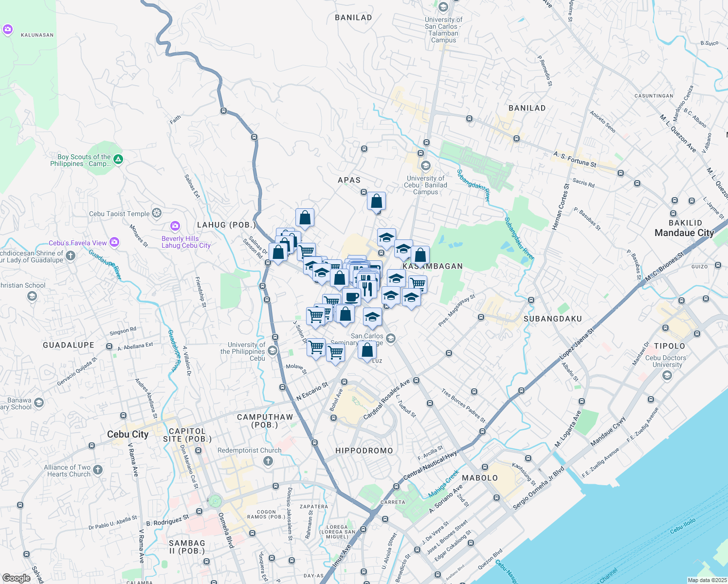The width and height of the screenshot is (728, 584).
Task: Select the GUADALUPE district label
Action: [x=69, y=345]
